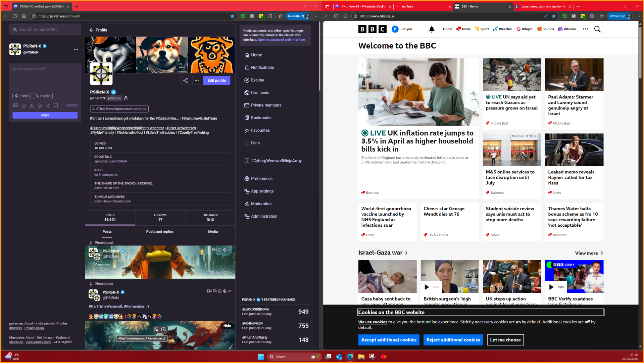Switch to the profile Media tab

pos(213,232)
